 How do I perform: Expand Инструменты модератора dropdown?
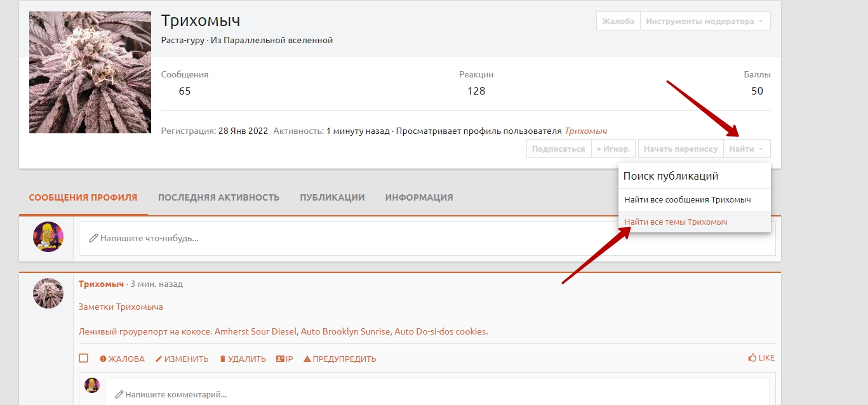[705, 21]
